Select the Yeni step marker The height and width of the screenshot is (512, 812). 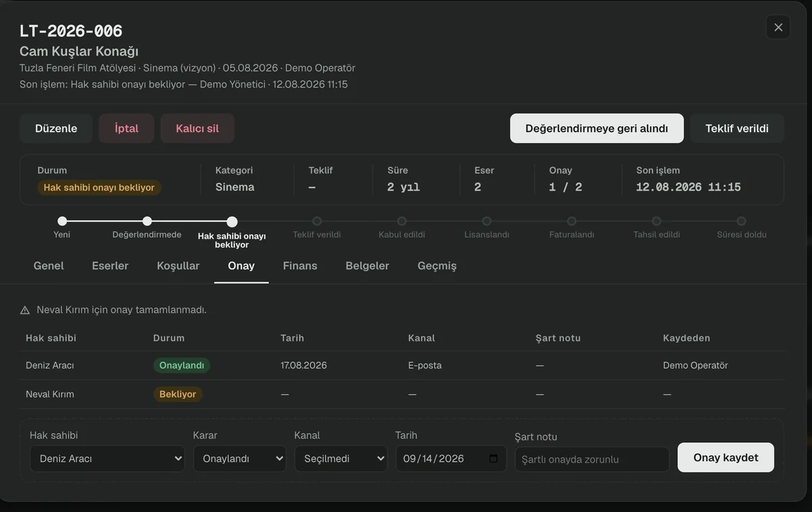62,221
